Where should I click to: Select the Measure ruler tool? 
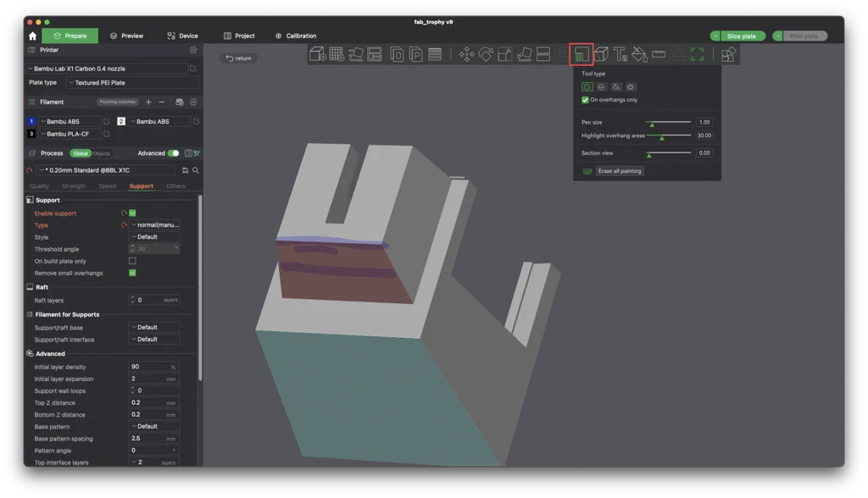(659, 54)
